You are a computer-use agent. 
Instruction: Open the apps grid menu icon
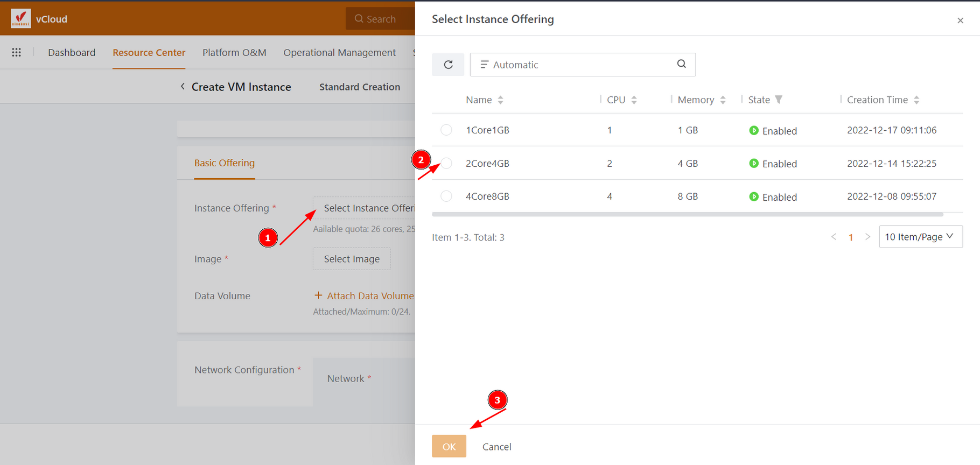pos(17,52)
